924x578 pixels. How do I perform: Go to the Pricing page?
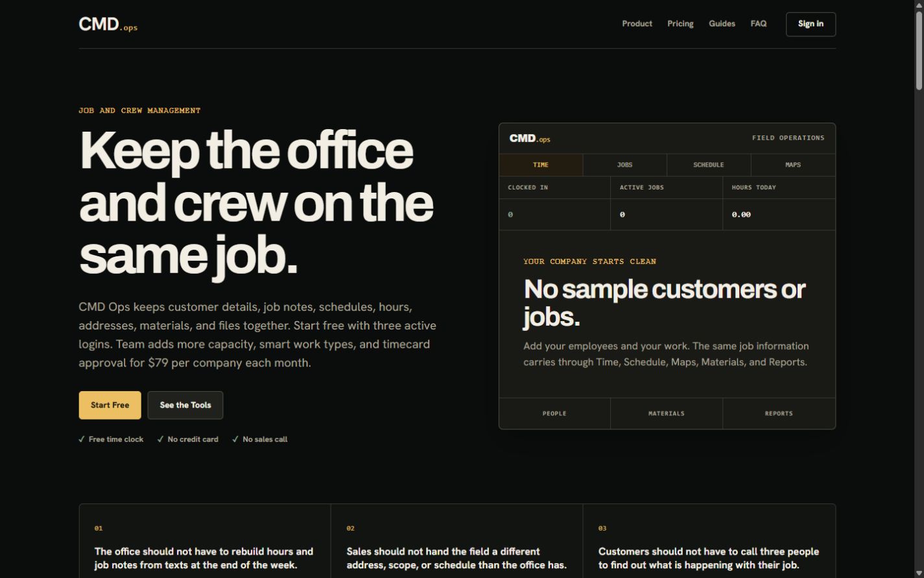680,23
